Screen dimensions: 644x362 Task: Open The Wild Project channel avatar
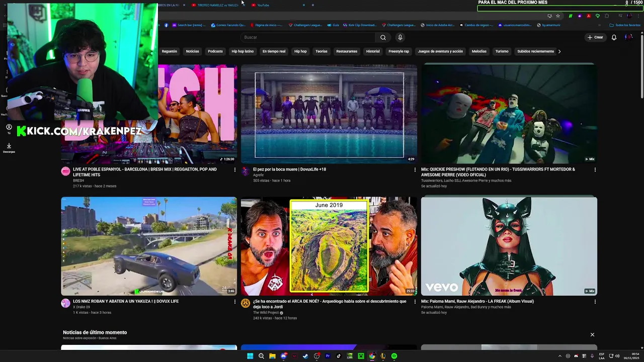point(246,303)
